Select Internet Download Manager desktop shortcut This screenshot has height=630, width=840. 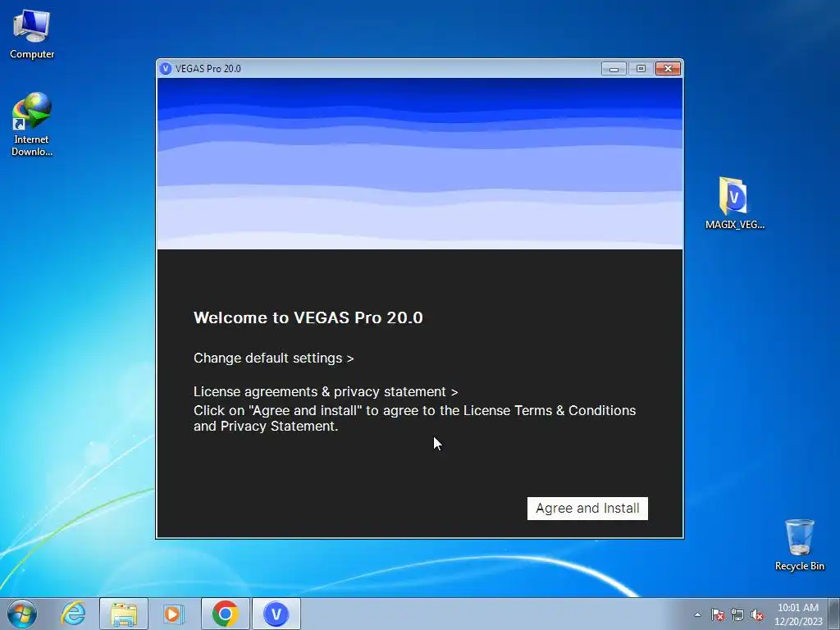[x=32, y=125]
